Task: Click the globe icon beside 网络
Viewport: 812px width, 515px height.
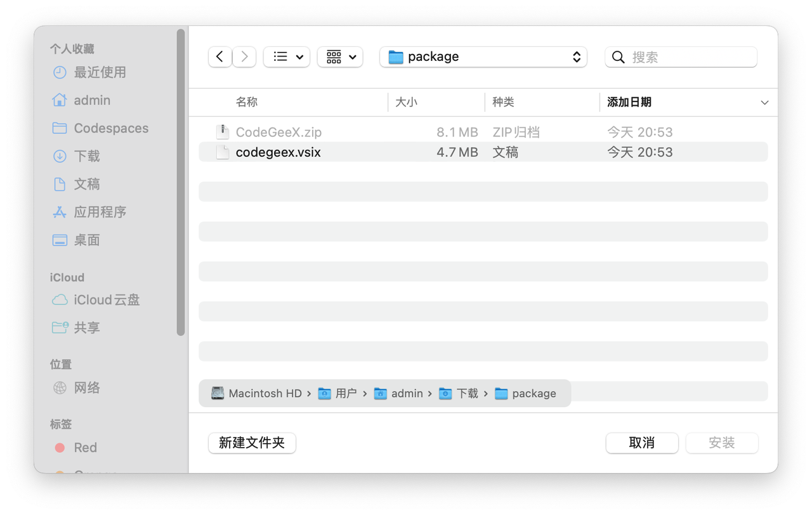Action: (60, 388)
